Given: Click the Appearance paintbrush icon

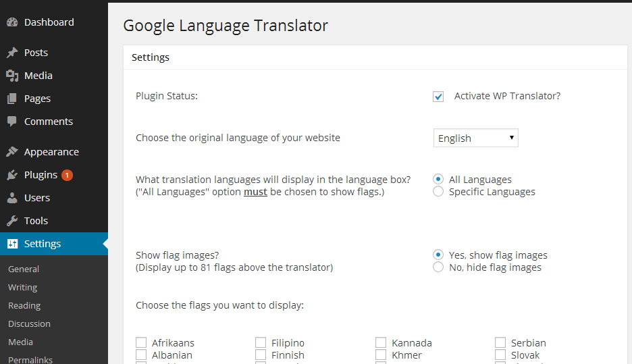Looking at the screenshot, I should (x=12, y=151).
